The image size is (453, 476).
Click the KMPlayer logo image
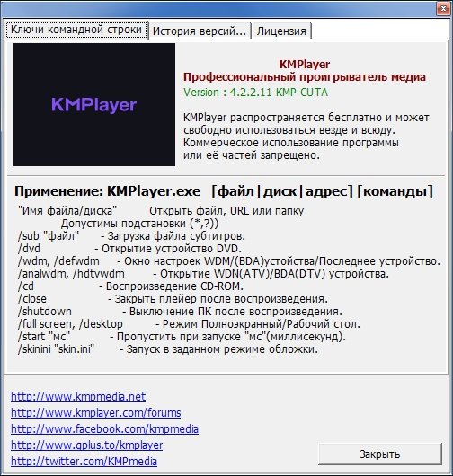coord(93,104)
